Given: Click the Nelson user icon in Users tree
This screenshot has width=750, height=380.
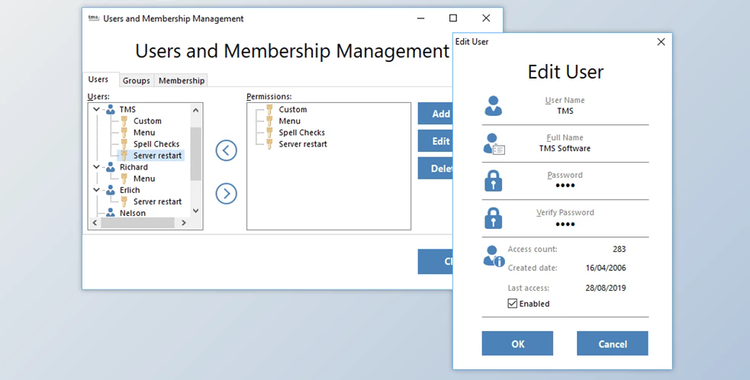Looking at the screenshot, I should coord(110,212).
